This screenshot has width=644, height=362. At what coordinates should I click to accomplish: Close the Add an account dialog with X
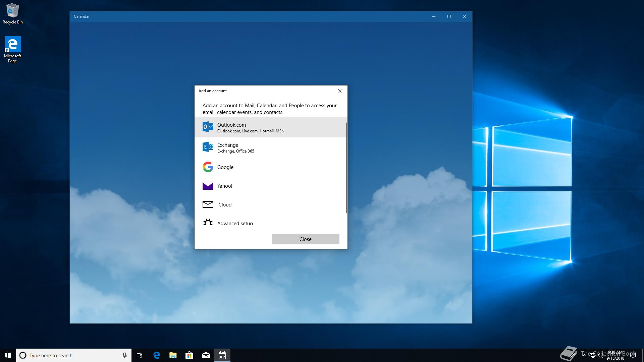[340, 91]
